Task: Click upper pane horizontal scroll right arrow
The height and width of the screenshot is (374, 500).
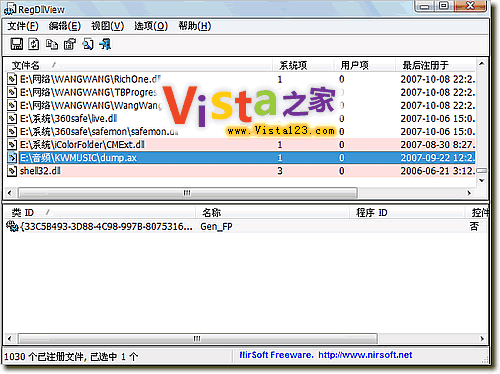Action: [x=469, y=193]
